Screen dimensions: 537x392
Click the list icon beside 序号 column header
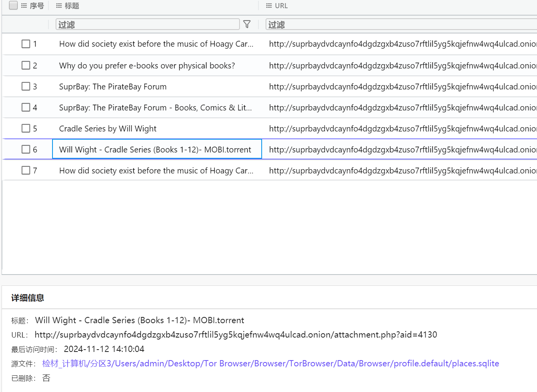pos(24,6)
